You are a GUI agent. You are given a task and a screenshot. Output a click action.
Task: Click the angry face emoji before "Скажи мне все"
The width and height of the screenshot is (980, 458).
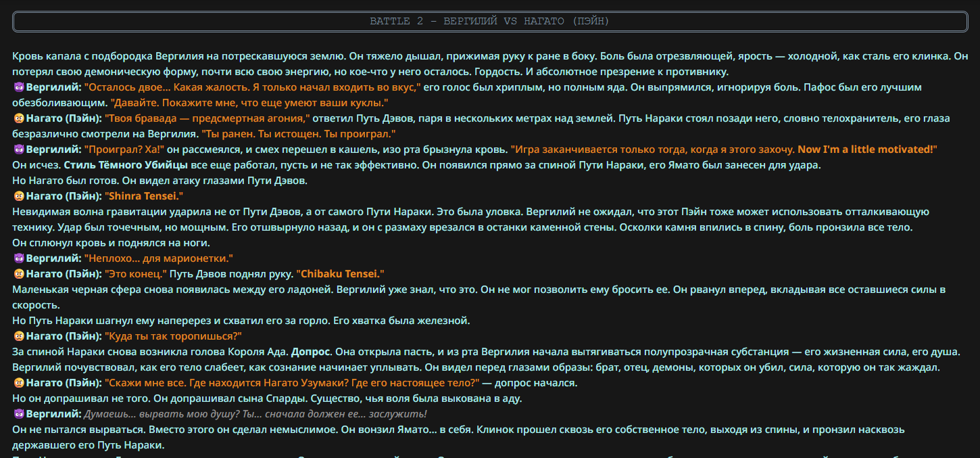click(18, 384)
